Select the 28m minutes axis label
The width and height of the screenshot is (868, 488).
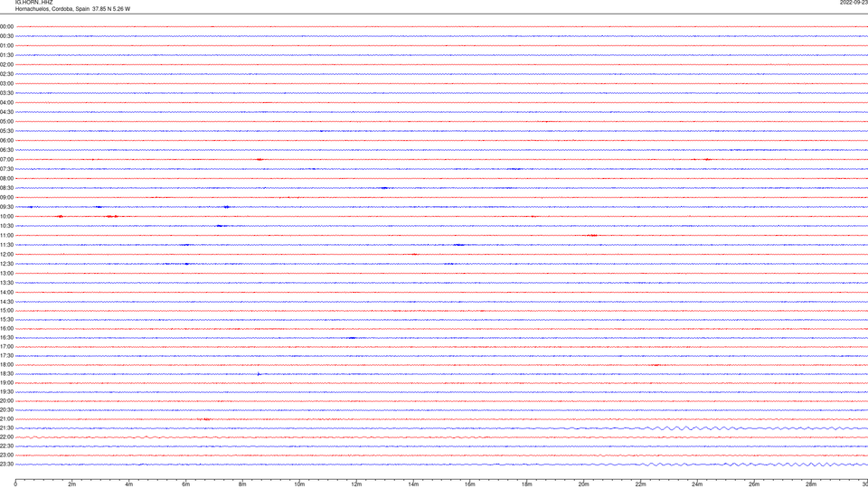(x=811, y=484)
